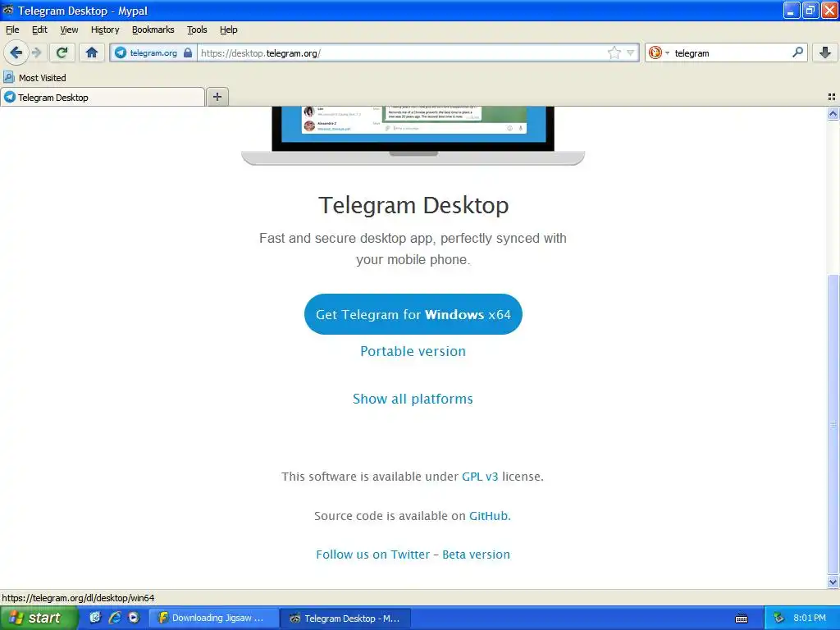Click the Most Visited bookmarks folder
The width and height of the screenshot is (840, 630).
click(x=34, y=78)
